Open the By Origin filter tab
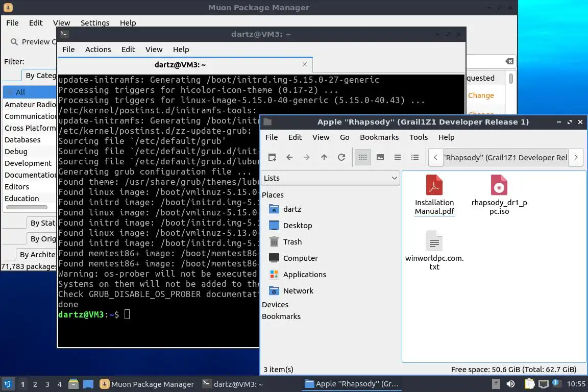Image resolution: width=588 pixels, height=392 pixels. tap(42, 238)
